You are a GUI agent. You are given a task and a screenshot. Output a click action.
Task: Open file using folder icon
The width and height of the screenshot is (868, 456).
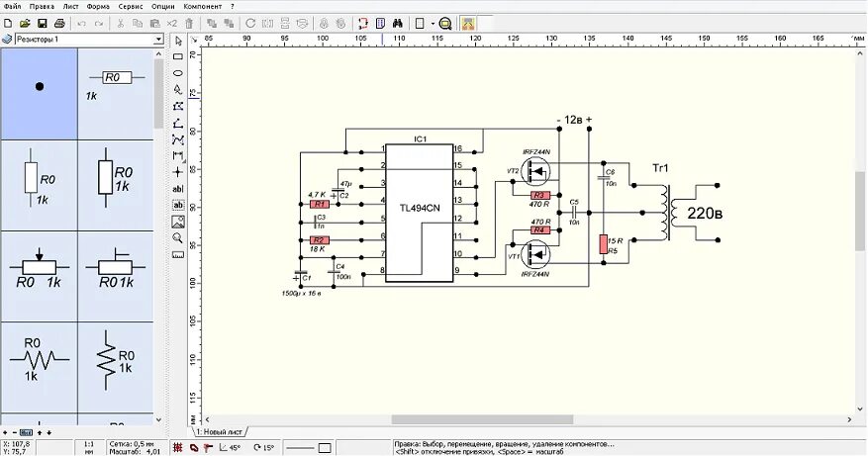[25, 23]
